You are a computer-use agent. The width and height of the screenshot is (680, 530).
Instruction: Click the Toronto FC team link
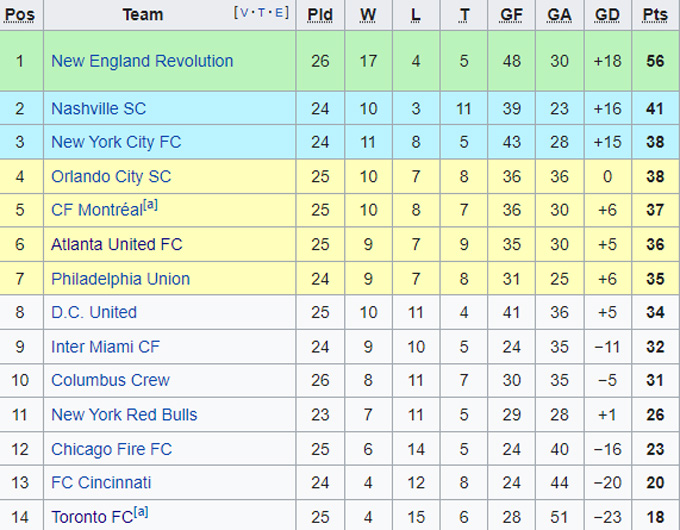click(92, 517)
